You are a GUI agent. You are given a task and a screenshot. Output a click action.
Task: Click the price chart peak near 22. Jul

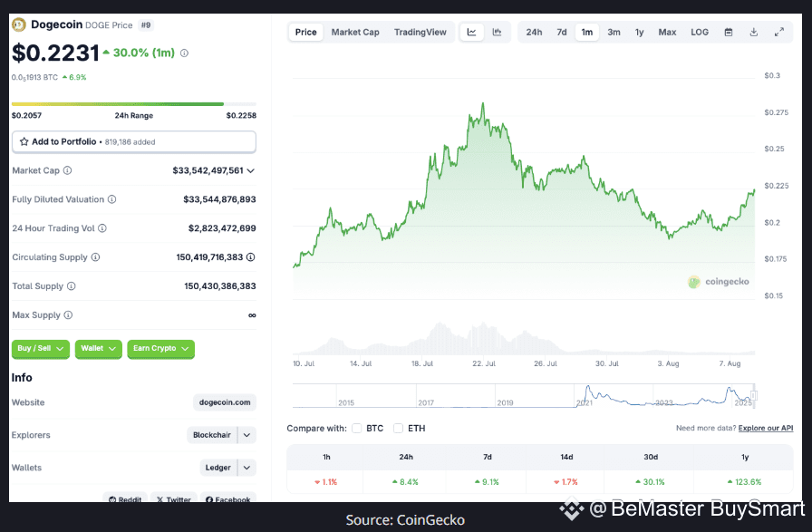coord(483,103)
